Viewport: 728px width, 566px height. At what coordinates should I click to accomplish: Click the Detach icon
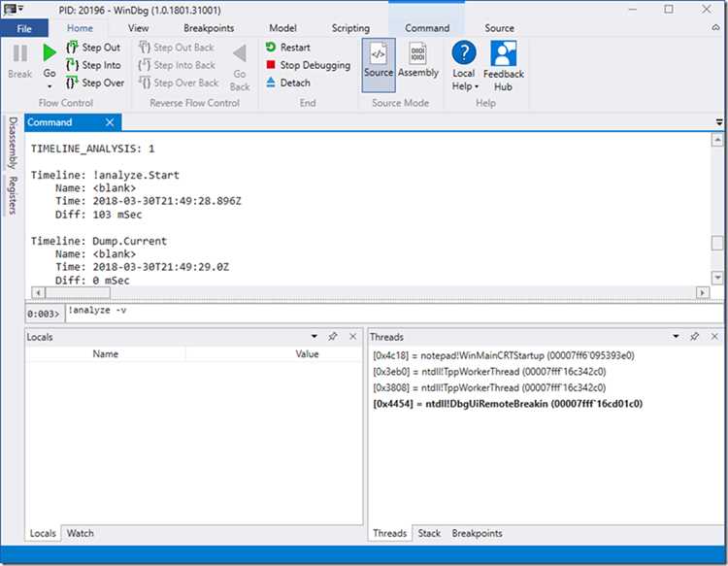pyautogui.click(x=271, y=83)
